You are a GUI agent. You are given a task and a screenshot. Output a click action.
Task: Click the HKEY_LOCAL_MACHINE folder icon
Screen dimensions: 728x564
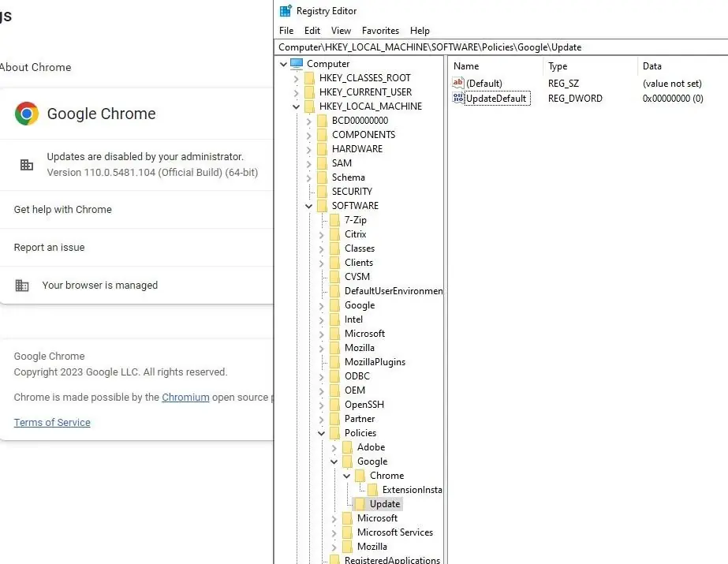309,106
